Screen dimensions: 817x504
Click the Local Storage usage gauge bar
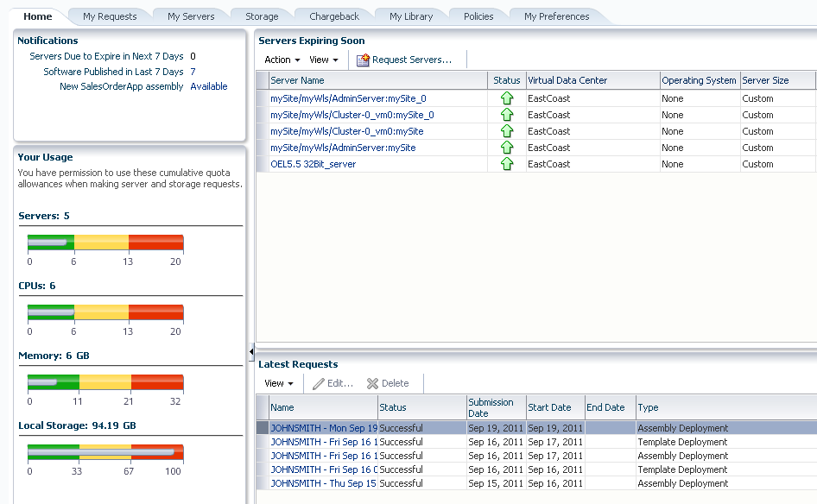[x=105, y=452]
